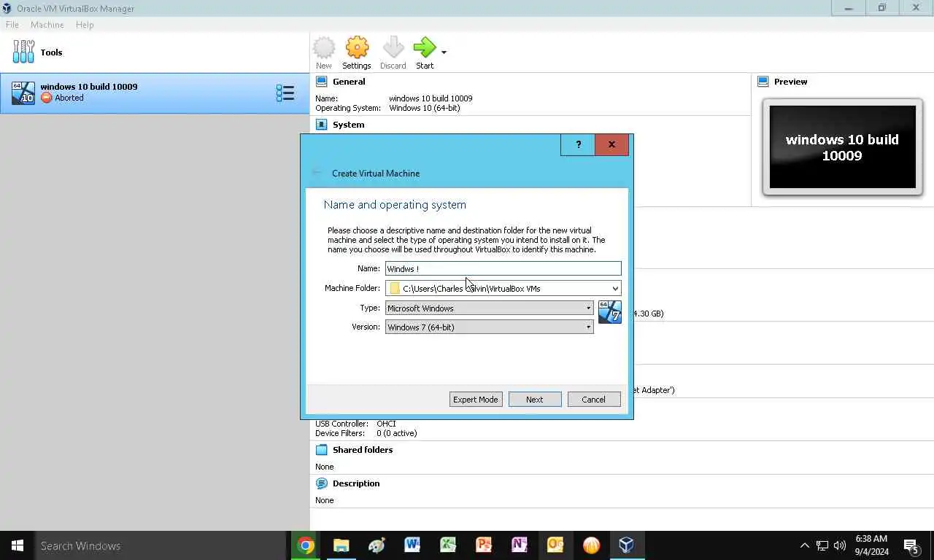This screenshot has height=560, width=934.
Task: Click the 'Device Filters:' row
Action: click(366, 433)
